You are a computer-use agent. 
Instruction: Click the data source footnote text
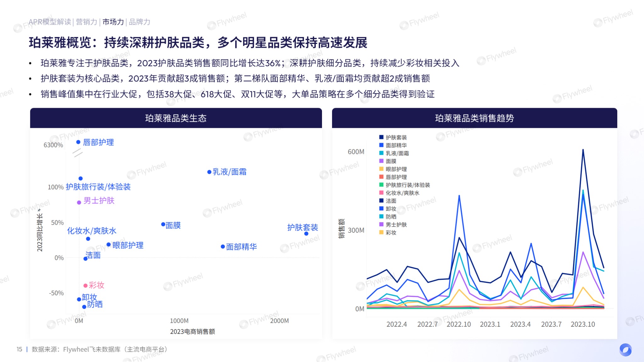click(x=101, y=349)
